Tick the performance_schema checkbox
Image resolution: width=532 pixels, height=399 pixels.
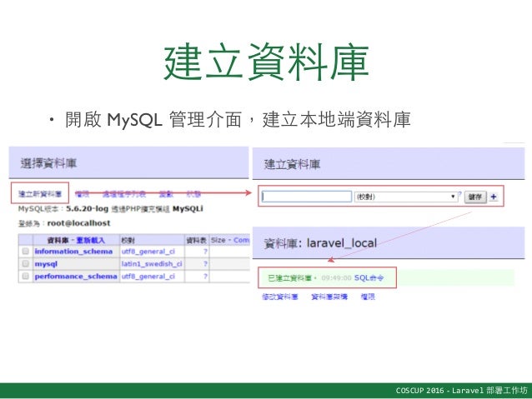click(26, 277)
